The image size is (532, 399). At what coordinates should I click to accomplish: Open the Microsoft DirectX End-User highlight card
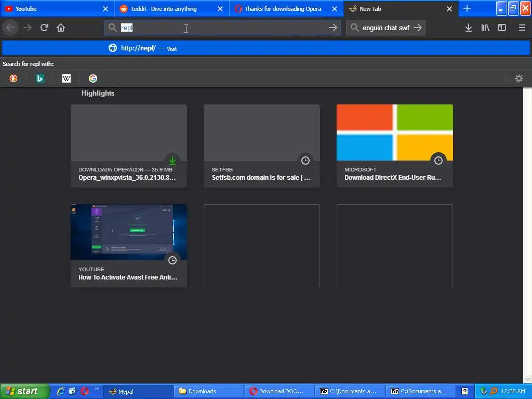click(x=395, y=145)
